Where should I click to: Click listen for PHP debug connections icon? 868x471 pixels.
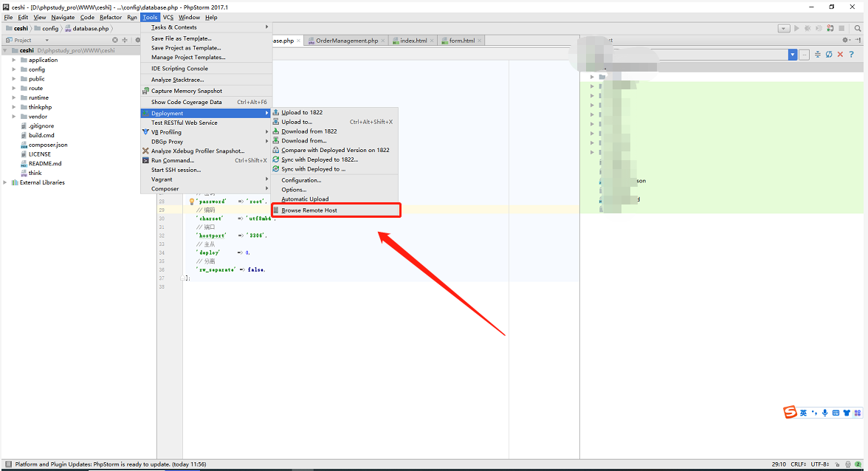(x=830, y=28)
